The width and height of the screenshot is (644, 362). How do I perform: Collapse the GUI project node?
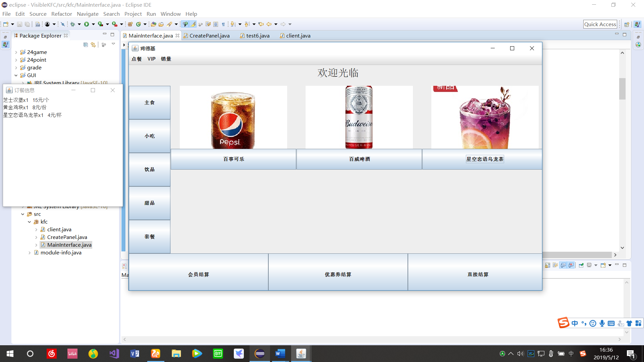(x=16, y=75)
